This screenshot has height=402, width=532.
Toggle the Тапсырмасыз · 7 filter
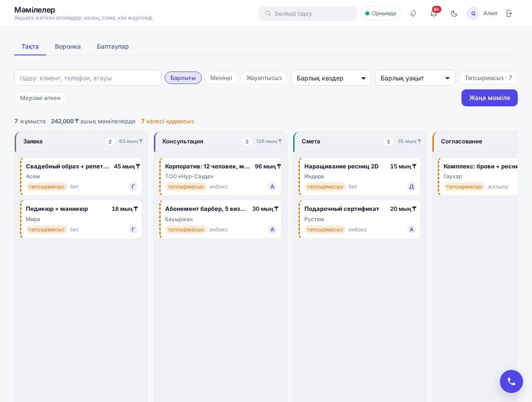[x=488, y=78]
